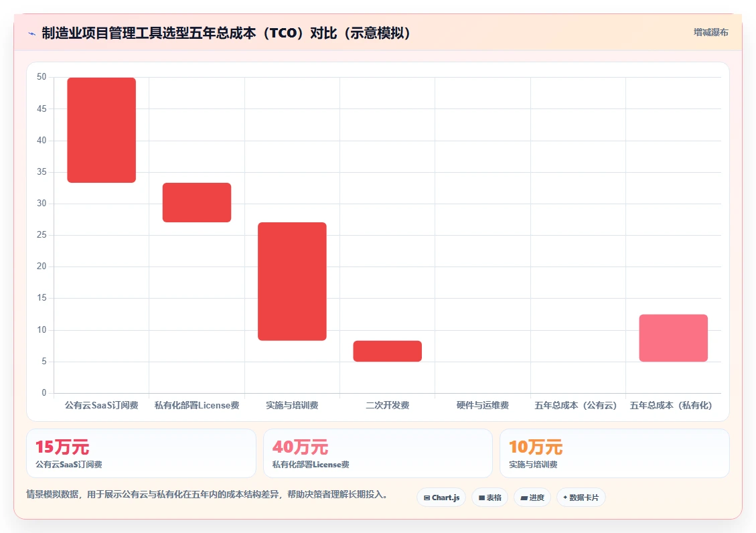756x533 pixels.
Task: Click the y-axis value 25
Action: (42, 234)
